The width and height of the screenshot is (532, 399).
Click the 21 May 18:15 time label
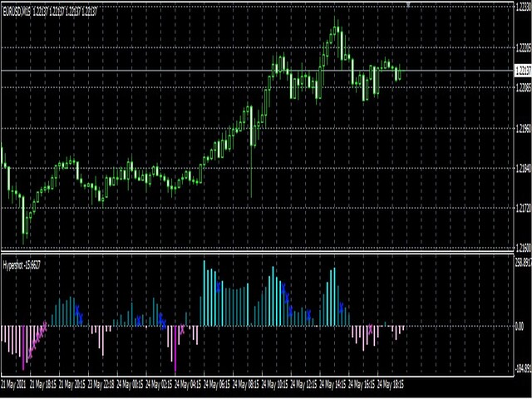[42, 384]
